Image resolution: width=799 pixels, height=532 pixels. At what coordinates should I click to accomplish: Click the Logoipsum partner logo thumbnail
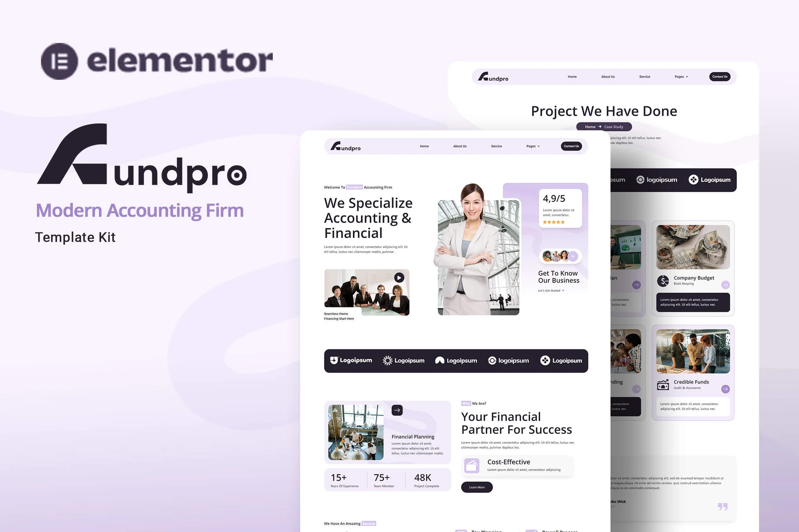351,360
